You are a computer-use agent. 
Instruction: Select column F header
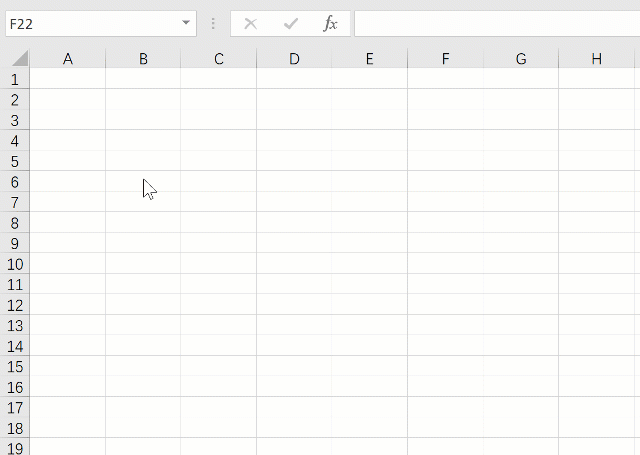coord(445,59)
